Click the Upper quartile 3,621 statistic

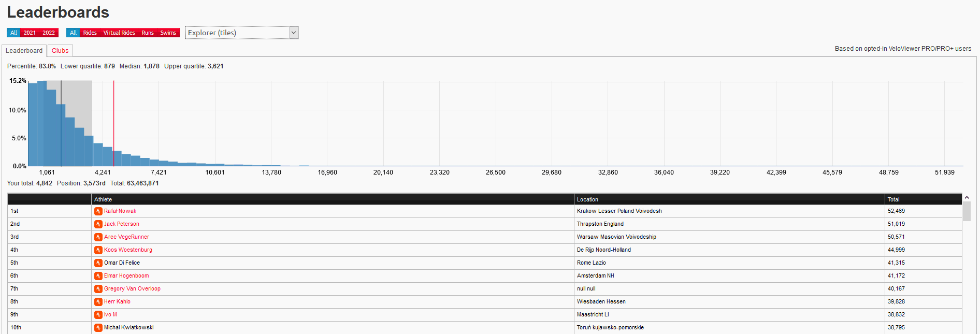pyautogui.click(x=194, y=66)
